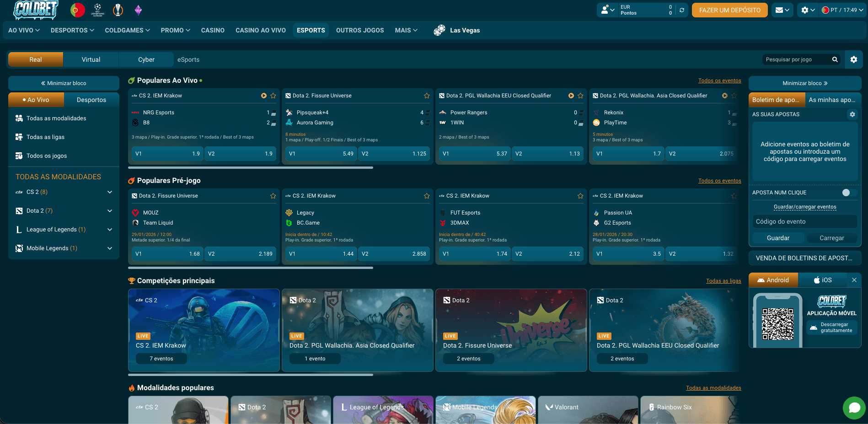Open the user account dropdown
The width and height of the screenshot is (868, 424).
607,10
